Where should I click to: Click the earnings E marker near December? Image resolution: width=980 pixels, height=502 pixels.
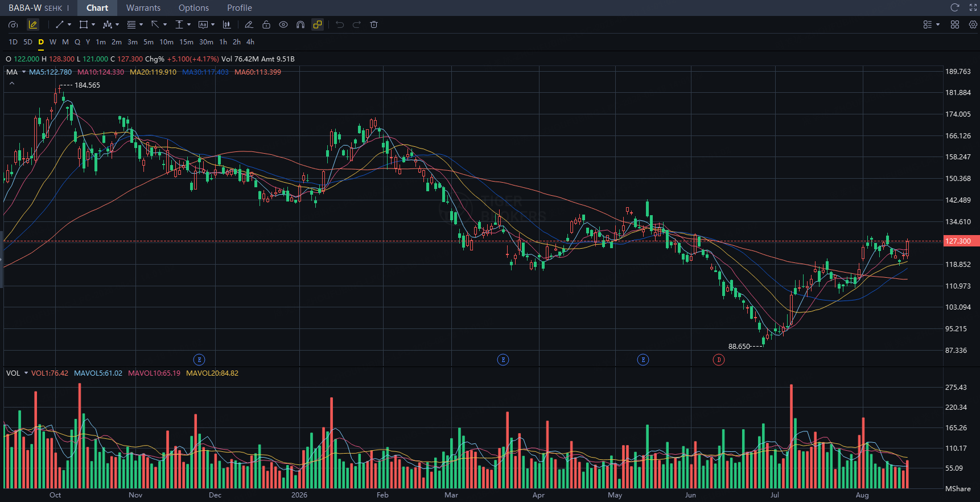(x=199, y=360)
